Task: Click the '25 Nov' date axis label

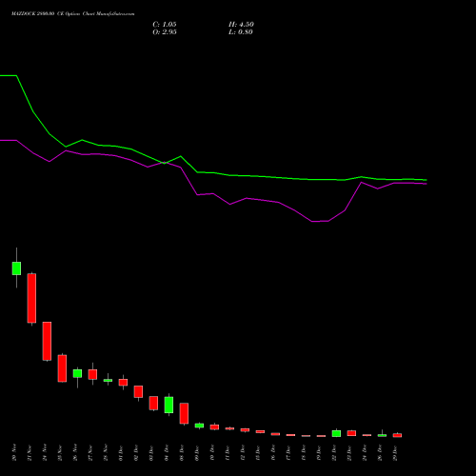Action: pyautogui.click(x=60, y=452)
